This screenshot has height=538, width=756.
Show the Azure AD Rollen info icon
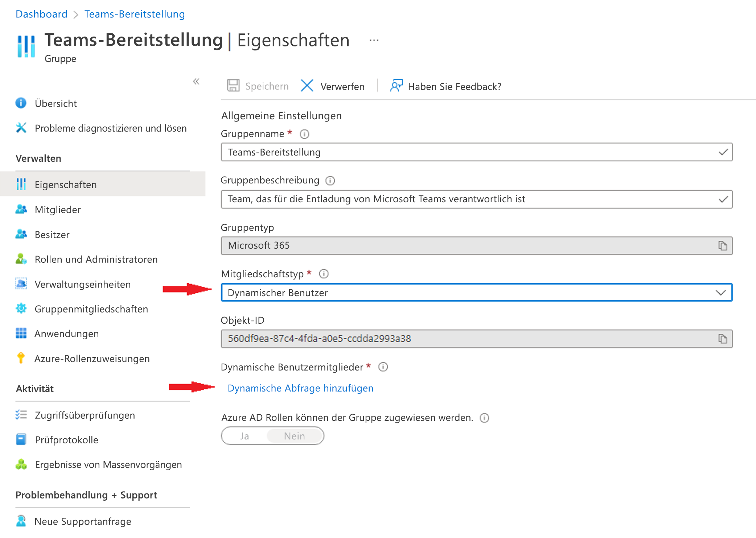click(484, 418)
